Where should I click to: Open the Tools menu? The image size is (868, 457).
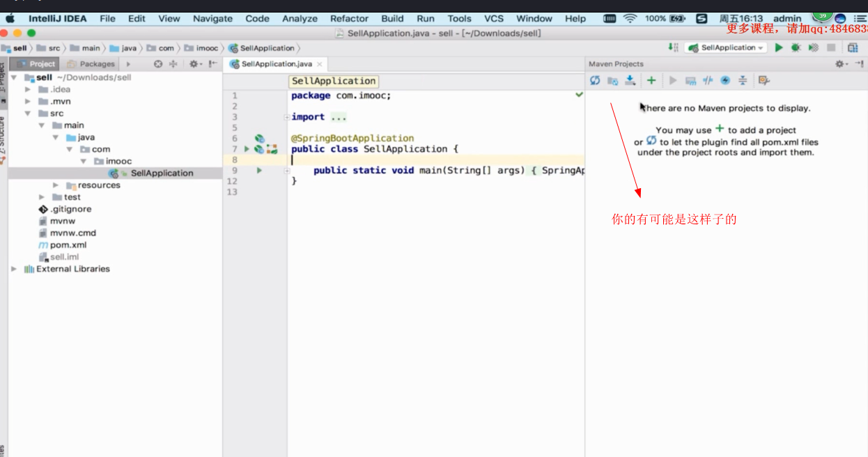[x=459, y=19]
